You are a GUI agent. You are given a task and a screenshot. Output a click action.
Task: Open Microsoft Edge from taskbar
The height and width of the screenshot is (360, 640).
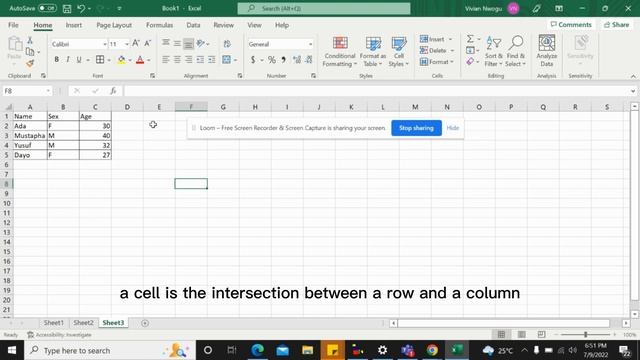(x=257, y=350)
